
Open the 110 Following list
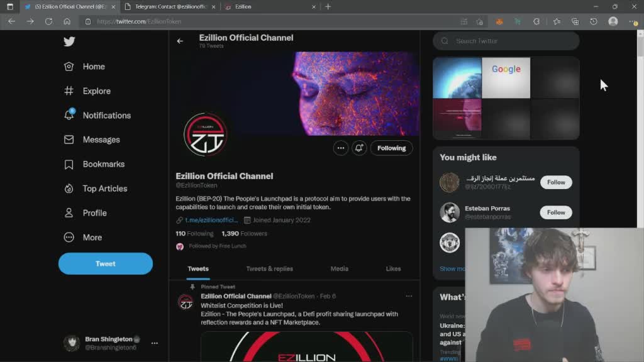[195, 234]
